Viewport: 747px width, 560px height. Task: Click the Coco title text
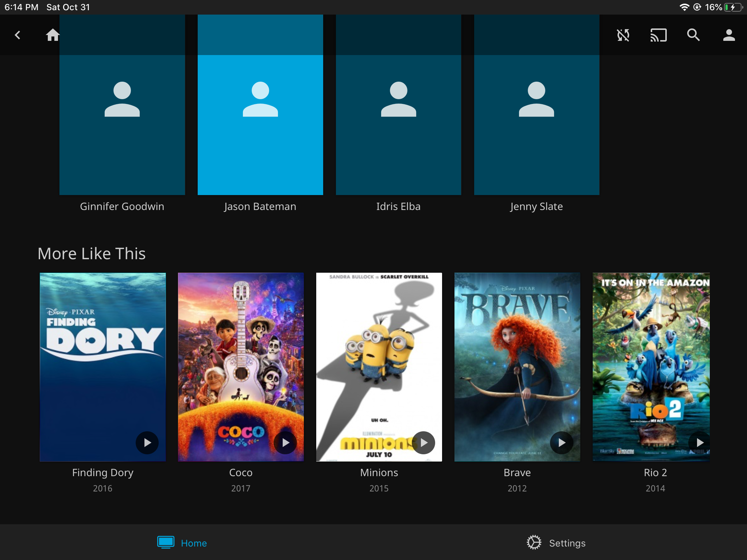(x=241, y=472)
